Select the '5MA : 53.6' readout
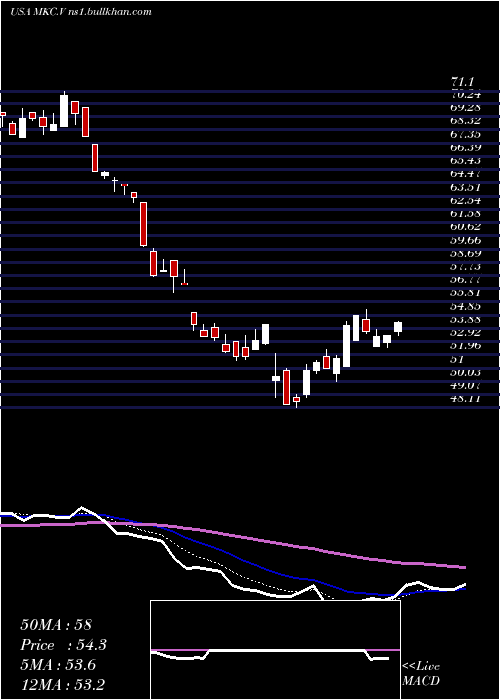 pos(60,665)
